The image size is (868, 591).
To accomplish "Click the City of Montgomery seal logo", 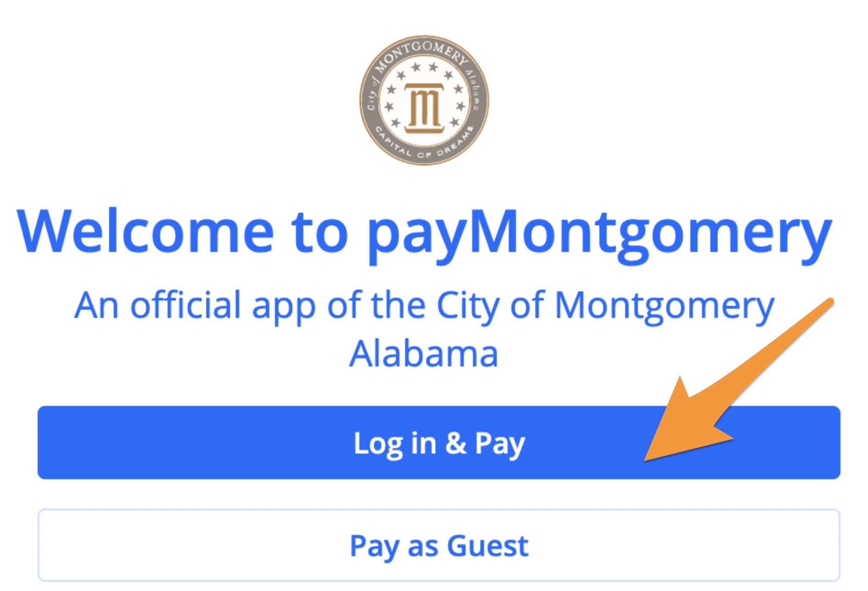I will (x=424, y=100).
